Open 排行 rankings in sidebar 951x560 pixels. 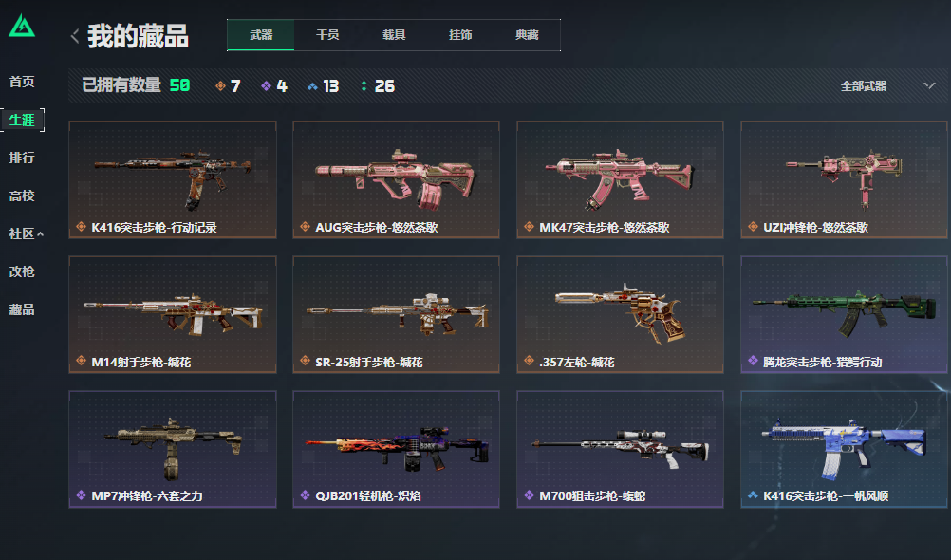[22, 158]
